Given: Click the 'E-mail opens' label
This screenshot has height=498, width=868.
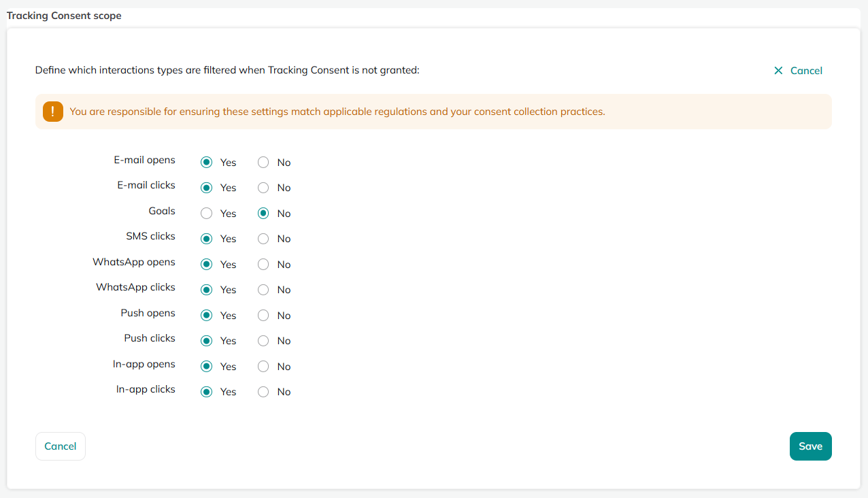Looking at the screenshot, I should click(144, 161).
